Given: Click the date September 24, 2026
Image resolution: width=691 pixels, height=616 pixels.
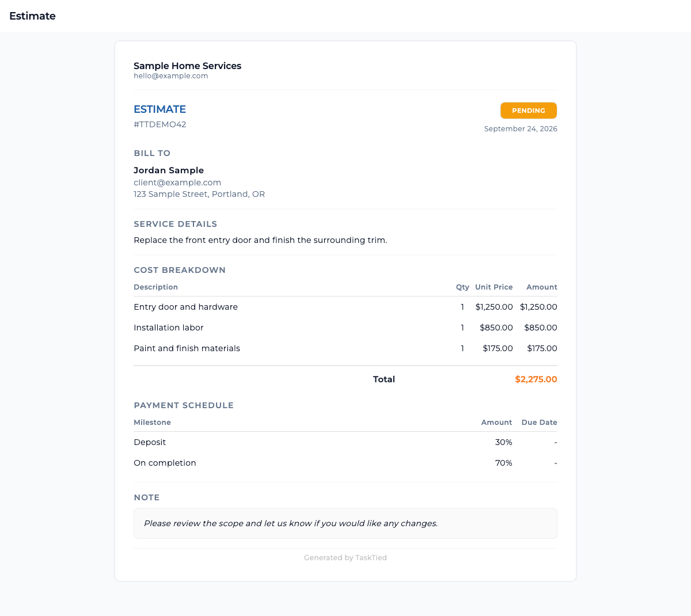Looking at the screenshot, I should coord(521,129).
